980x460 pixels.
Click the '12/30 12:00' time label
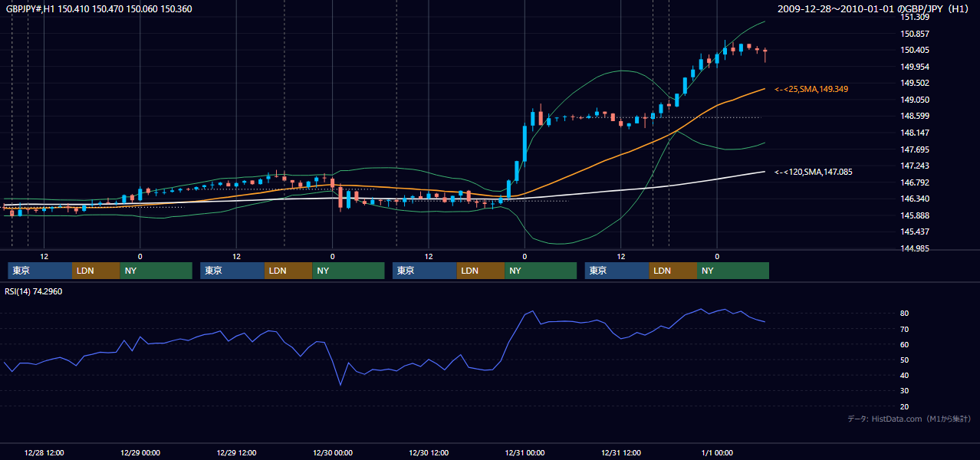pyautogui.click(x=429, y=452)
